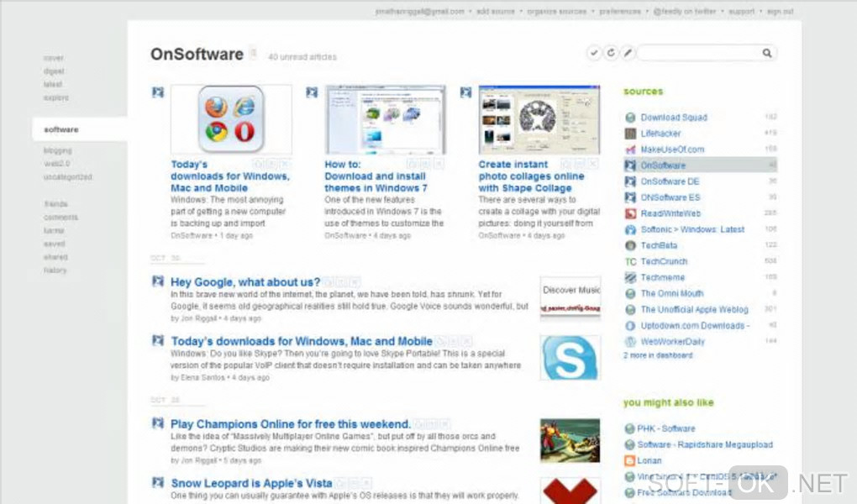Open the karma section

(x=54, y=231)
